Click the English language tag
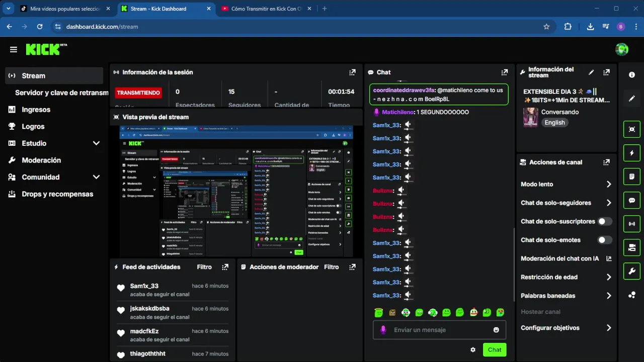This screenshot has width=644, height=362. [554, 123]
